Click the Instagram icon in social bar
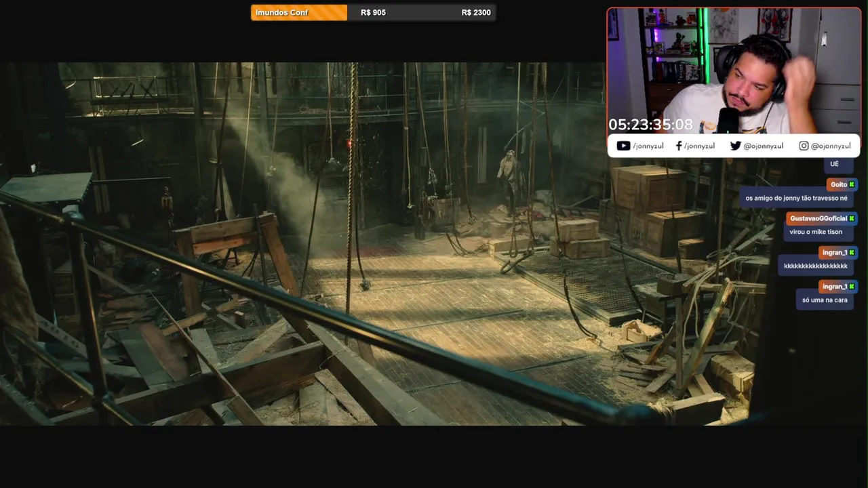 click(804, 146)
